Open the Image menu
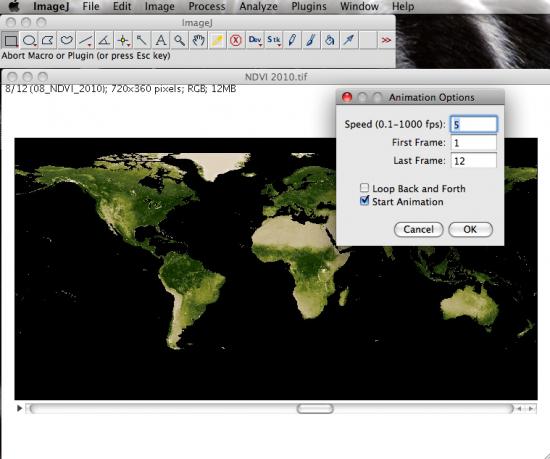 [160, 6]
